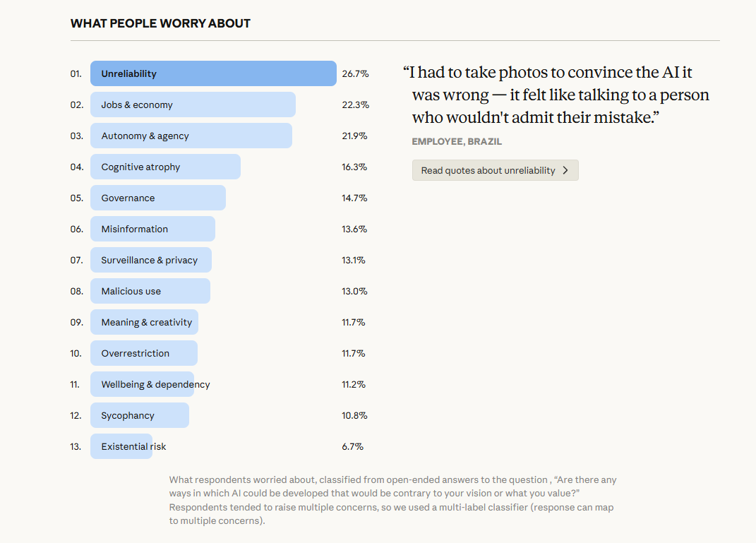Select Wellbeing & dependency bar
Viewport: 756px width, 543px height.
142,384
